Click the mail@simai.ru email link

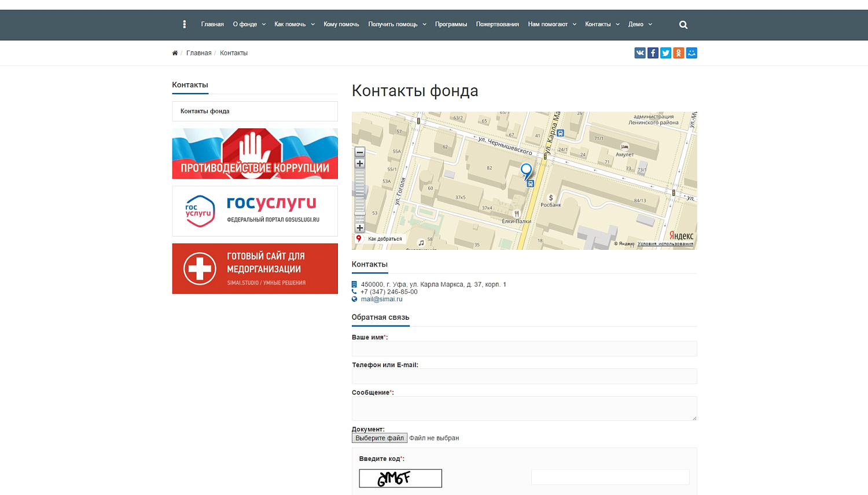381,300
